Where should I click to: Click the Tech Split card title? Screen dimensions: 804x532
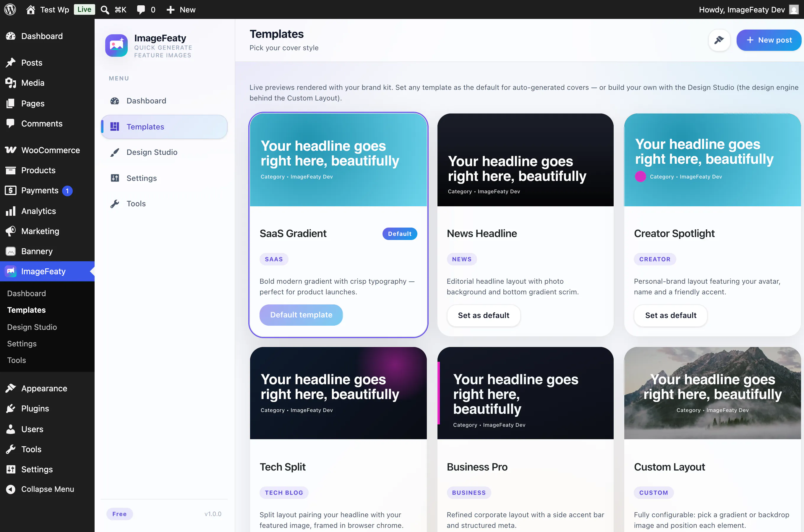pyautogui.click(x=283, y=467)
